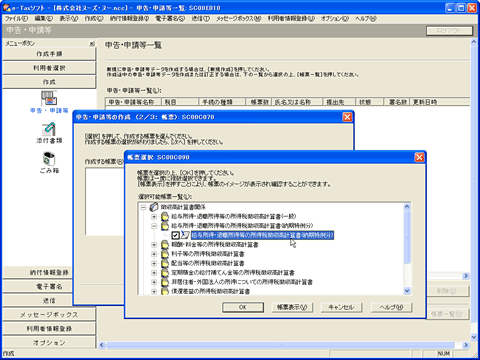Screen dimensions: 480x360
Task: Click main window vertical scrollbar down arrow
Action: click(474, 337)
